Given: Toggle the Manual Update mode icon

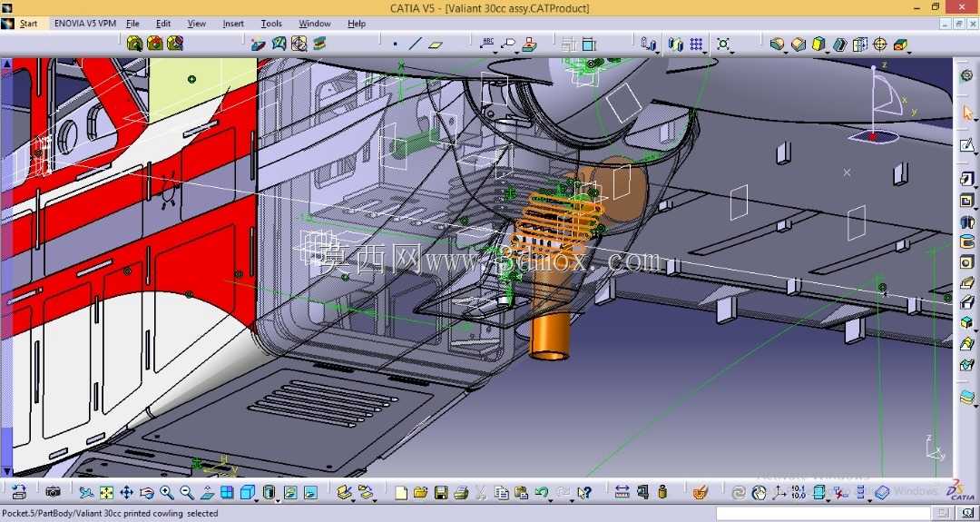Looking at the screenshot, I should click(759, 493).
